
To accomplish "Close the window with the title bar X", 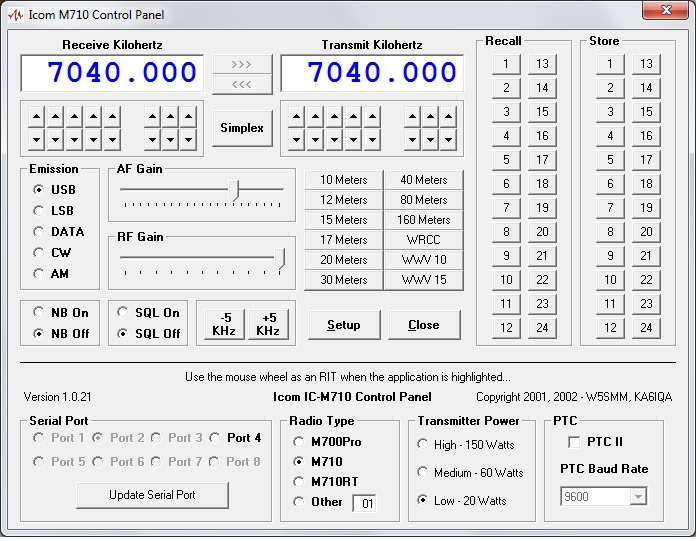I will tap(665, 10).
